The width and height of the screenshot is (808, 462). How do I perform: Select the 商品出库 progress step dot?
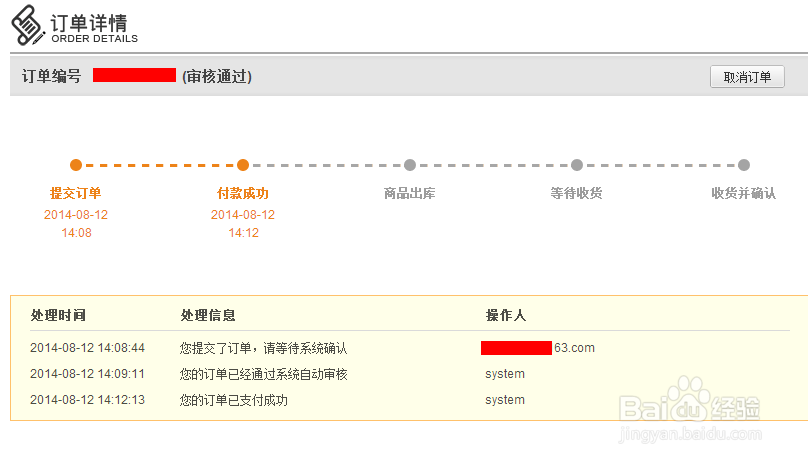point(410,165)
